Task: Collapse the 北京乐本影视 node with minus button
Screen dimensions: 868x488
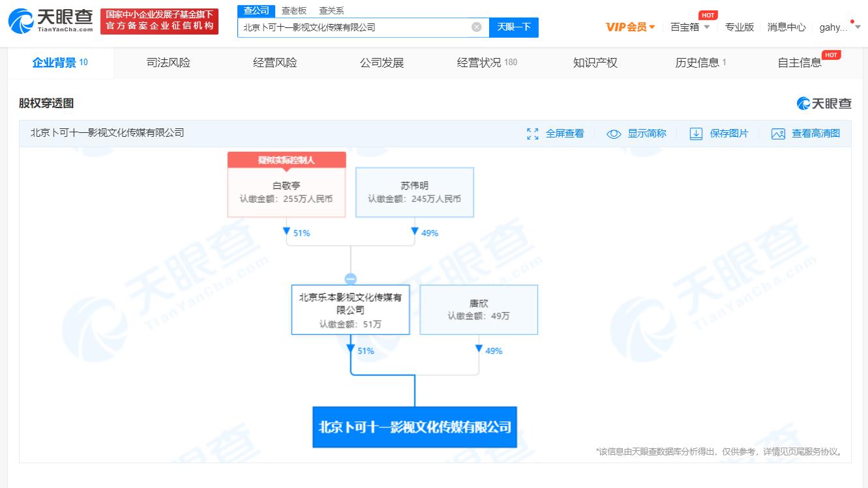Action: pos(351,279)
